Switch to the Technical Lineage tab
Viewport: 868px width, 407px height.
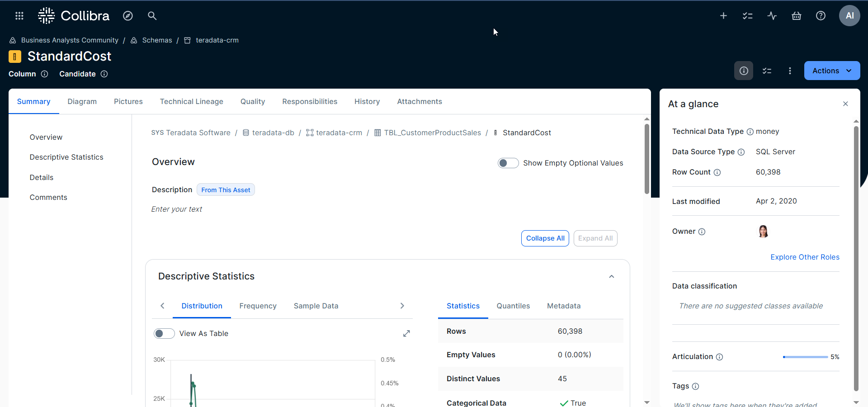191,102
